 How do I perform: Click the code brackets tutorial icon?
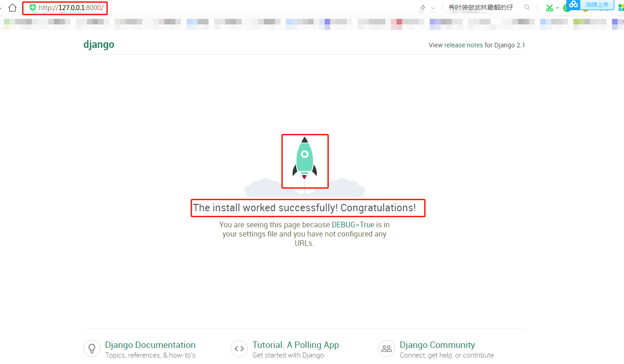239,348
